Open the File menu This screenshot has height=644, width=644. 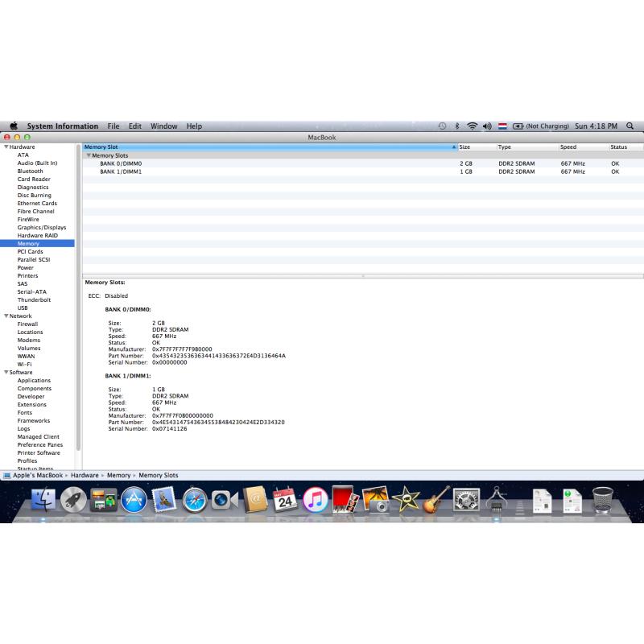pos(114,126)
